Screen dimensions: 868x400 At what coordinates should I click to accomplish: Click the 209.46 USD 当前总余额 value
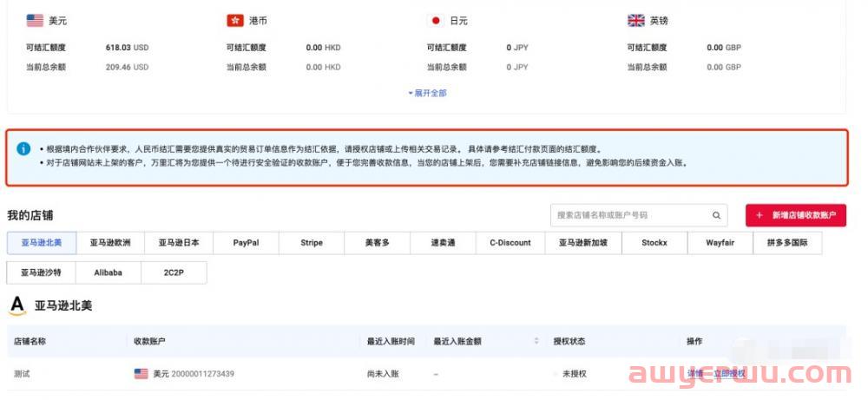pyautogui.click(x=127, y=67)
